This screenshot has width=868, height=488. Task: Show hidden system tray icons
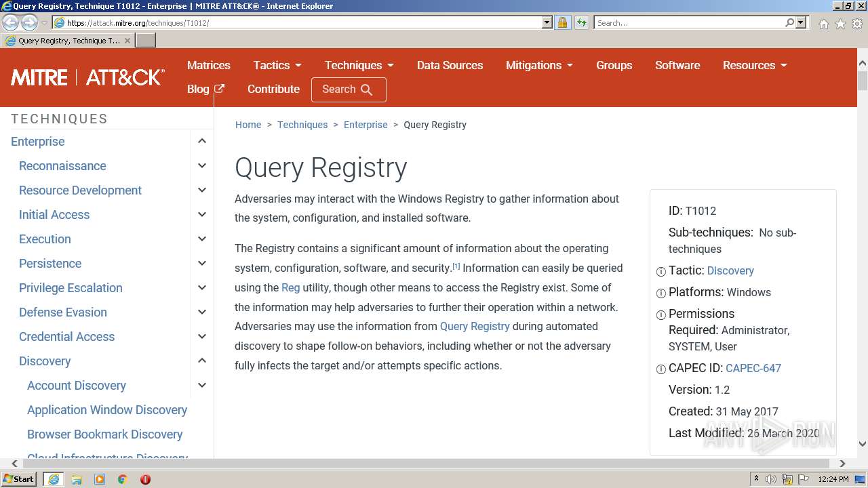point(756,479)
